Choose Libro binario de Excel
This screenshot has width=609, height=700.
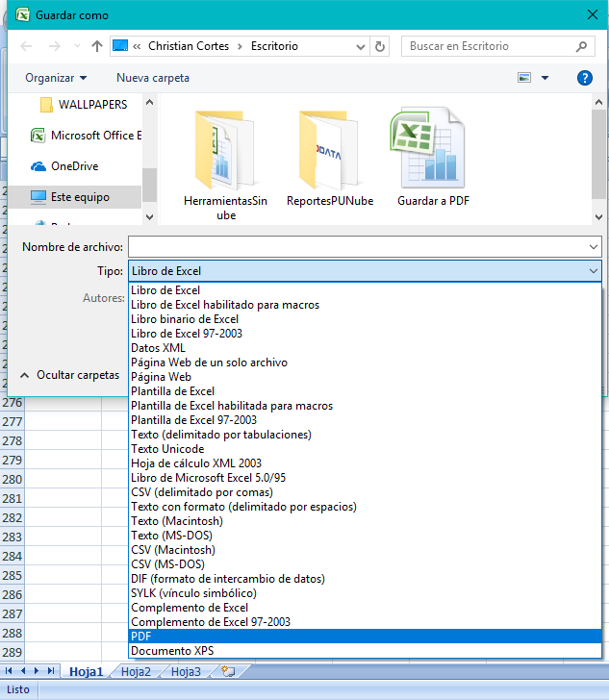[365, 319]
